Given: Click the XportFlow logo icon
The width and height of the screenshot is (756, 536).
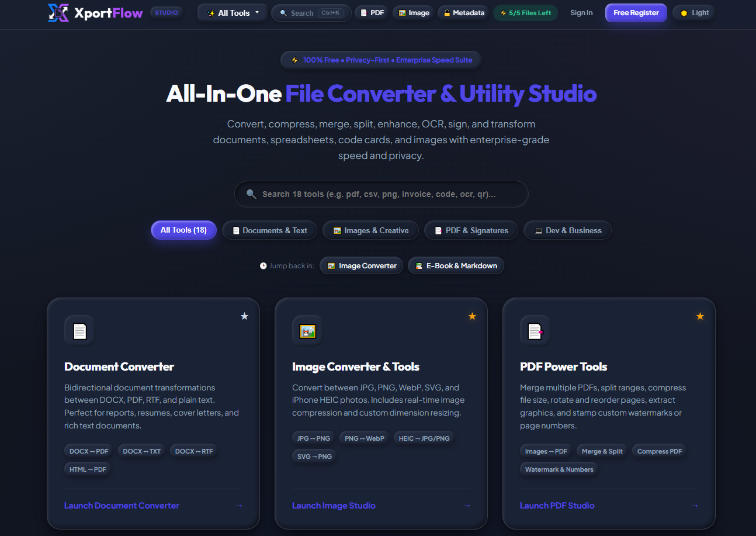Looking at the screenshot, I should click(x=58, y=13).
